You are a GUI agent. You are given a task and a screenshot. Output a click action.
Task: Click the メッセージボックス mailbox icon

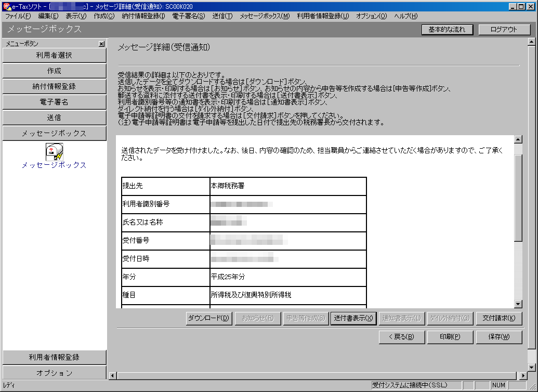54,151
